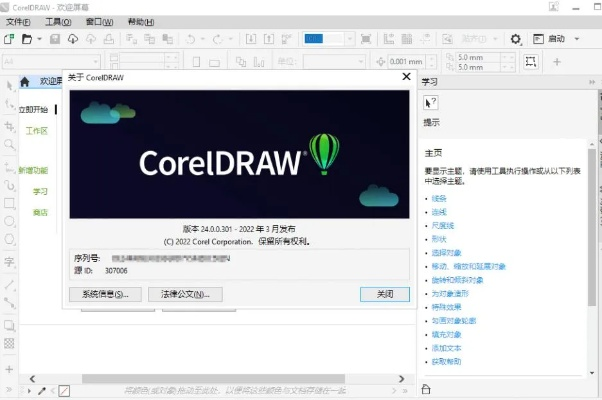Select the Rectangle tool in toolbox
This screenshot has height=400, width=602.
click(9, 203)
